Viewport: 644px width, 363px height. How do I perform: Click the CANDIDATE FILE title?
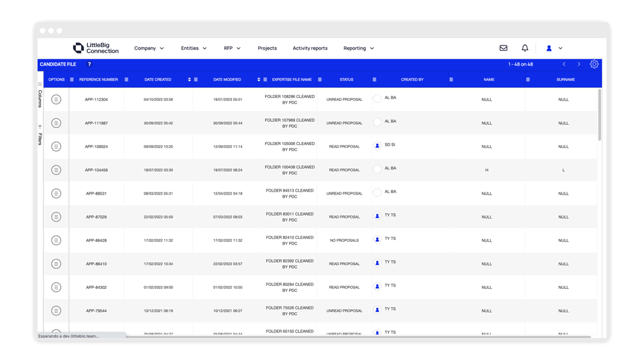[x=58, y=64]
